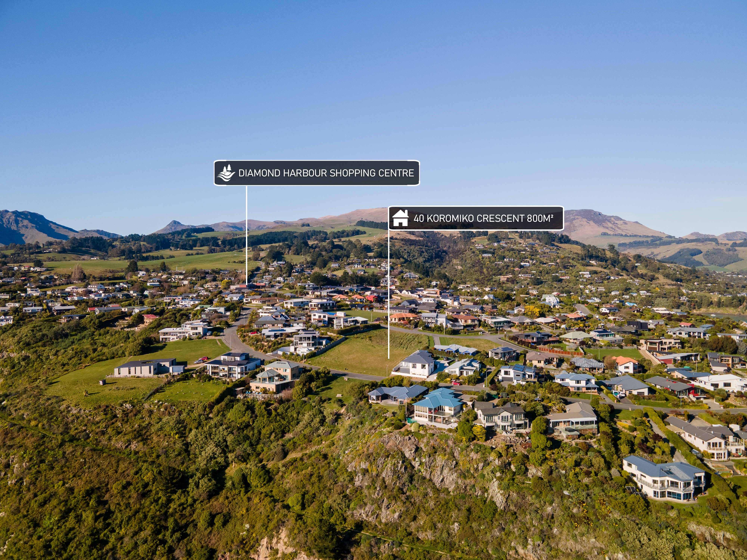Click the bright blue-roofed house on the cliff edge

click(438, 407)
